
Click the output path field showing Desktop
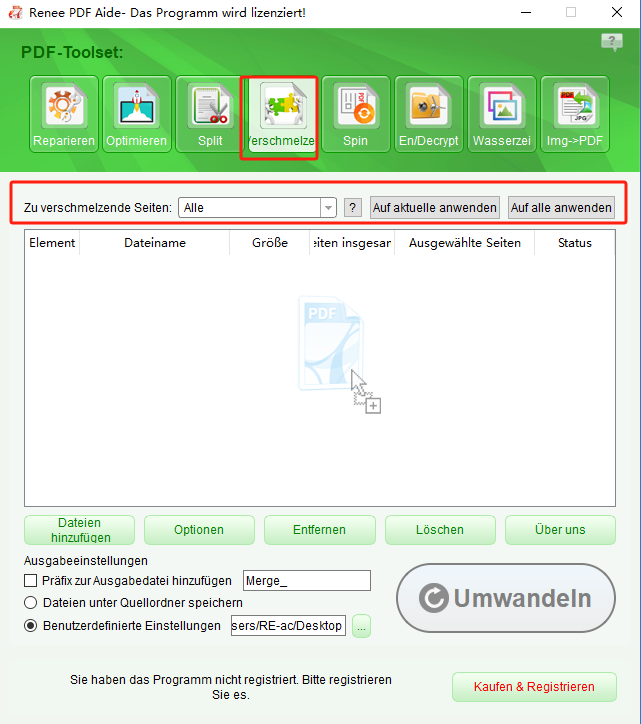tap(288, 626)
